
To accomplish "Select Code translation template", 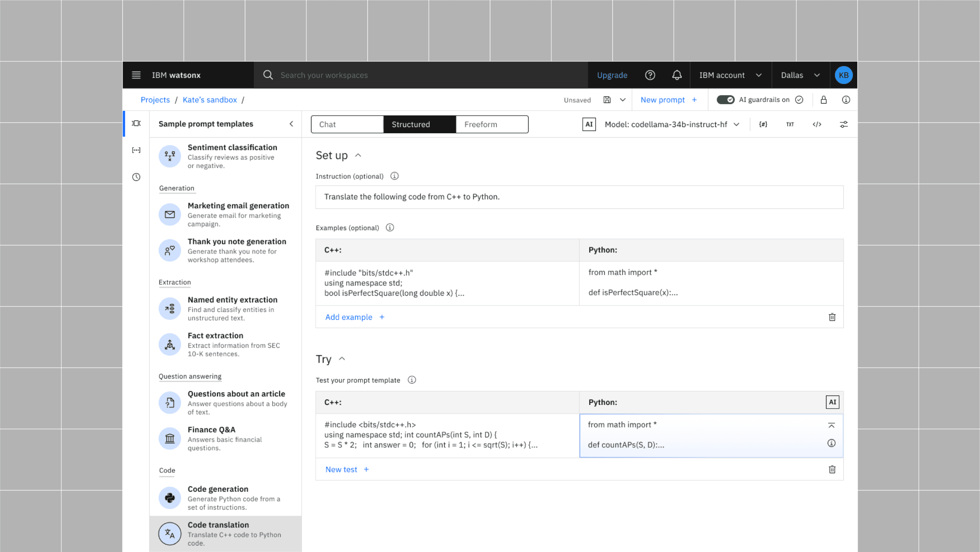I will click(x=226, y=534).
